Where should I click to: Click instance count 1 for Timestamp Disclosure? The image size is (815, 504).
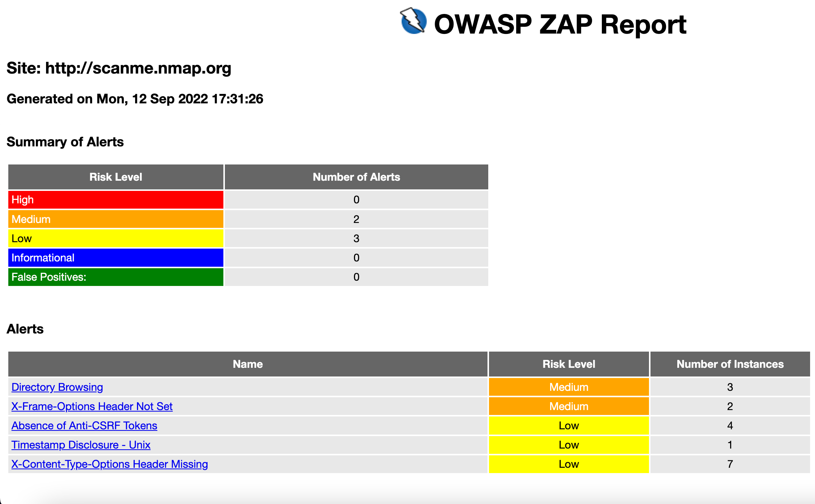click(730, 445)
